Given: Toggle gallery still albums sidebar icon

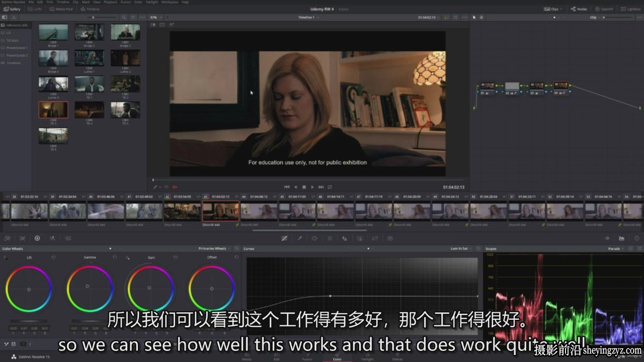Looking at the screenshot, I should (5, 17).
